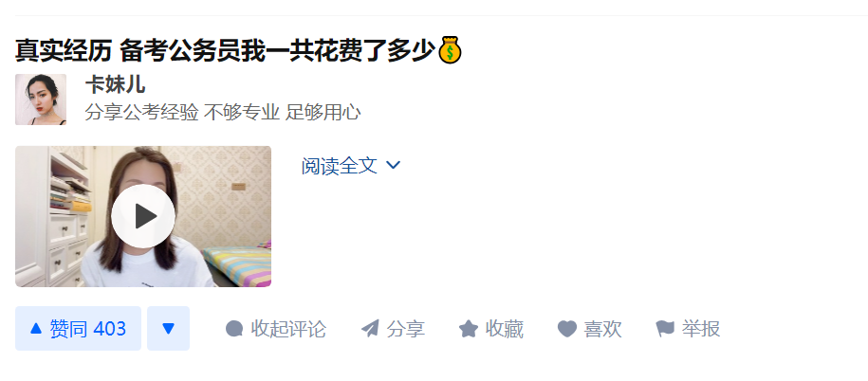Mark the post as 喜欢
Image resolution: width=868 pixels, height=381 pixels.
point(589,329)
